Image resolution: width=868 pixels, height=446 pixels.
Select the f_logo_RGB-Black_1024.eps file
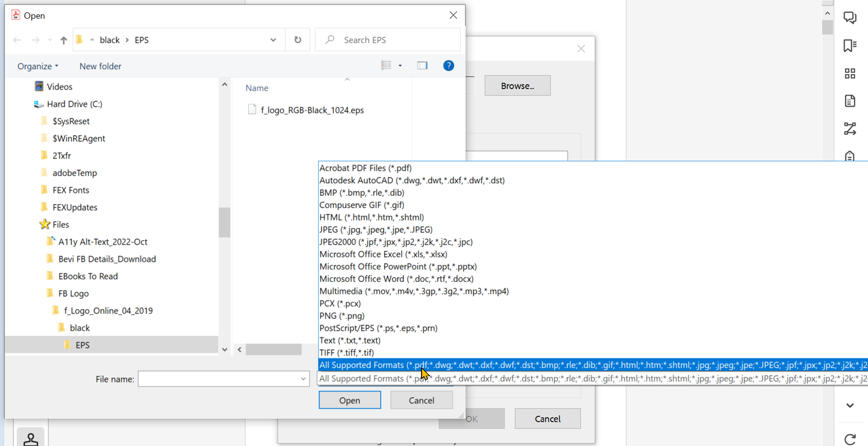pos(312,110)
